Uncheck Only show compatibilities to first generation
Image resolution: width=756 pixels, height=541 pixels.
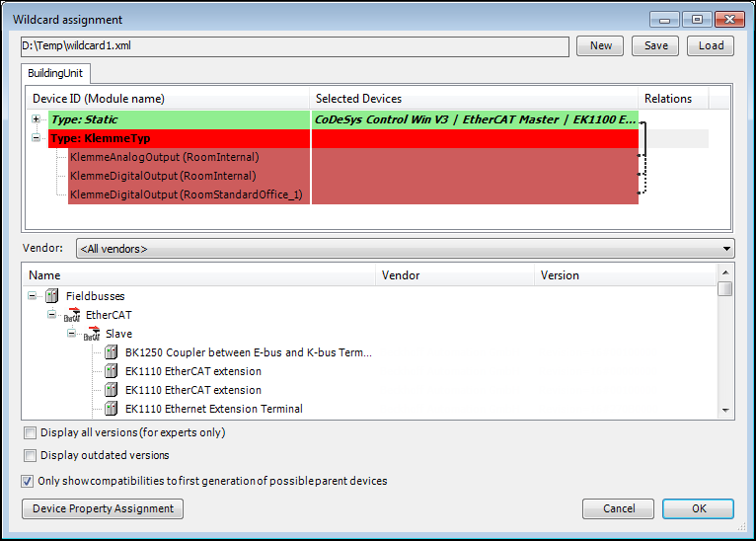pos(28,481)
